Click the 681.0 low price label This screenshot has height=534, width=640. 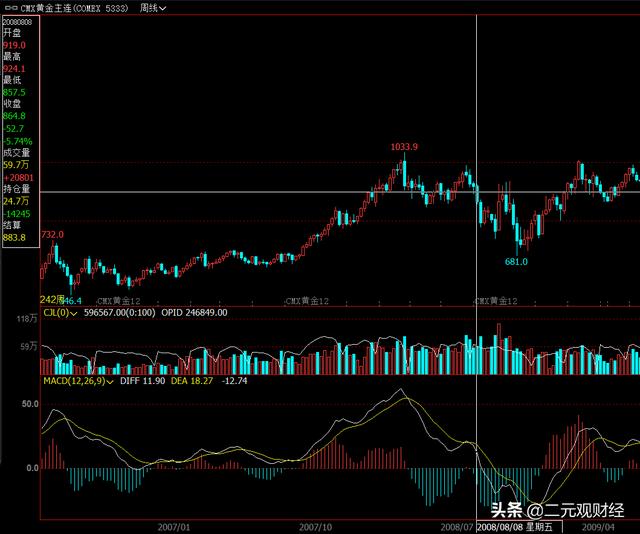tap(516, 261)
